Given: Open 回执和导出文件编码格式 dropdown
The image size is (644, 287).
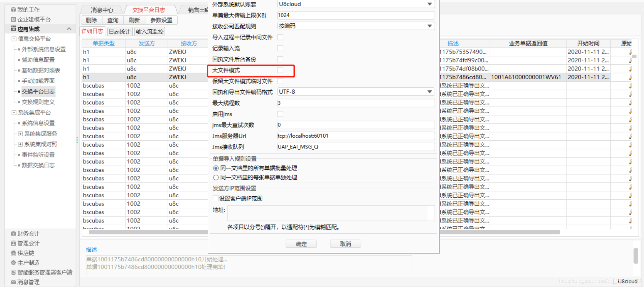Looking at the screenshot, I should (x=430, y=92).
